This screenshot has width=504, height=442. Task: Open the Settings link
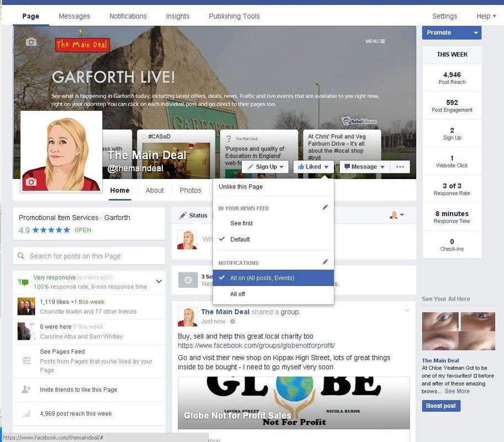click(444, 16)
